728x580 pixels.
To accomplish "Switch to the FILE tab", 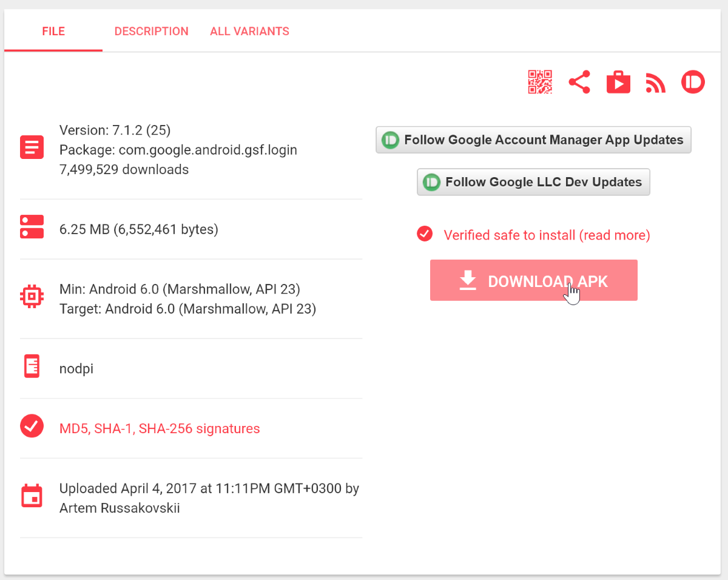I will coord(53,31).
